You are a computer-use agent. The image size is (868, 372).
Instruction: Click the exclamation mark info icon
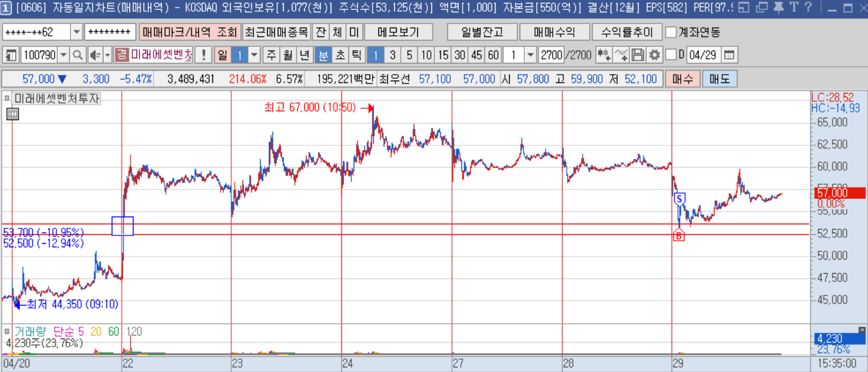pos(203,55)
